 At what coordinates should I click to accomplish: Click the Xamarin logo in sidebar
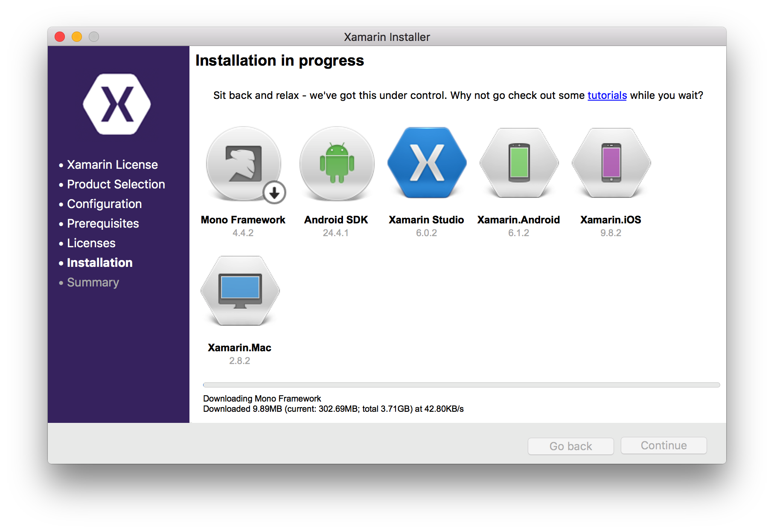pos(117,104)
